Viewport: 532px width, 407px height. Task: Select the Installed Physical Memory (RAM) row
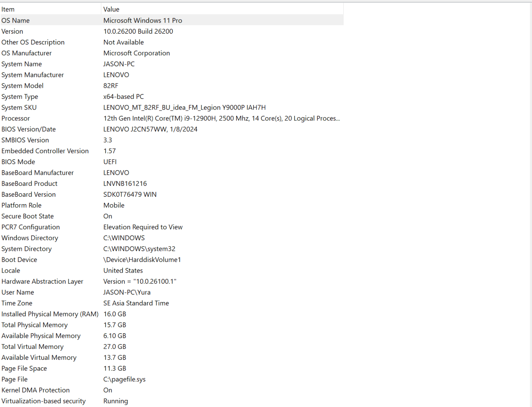click(50, 314)
